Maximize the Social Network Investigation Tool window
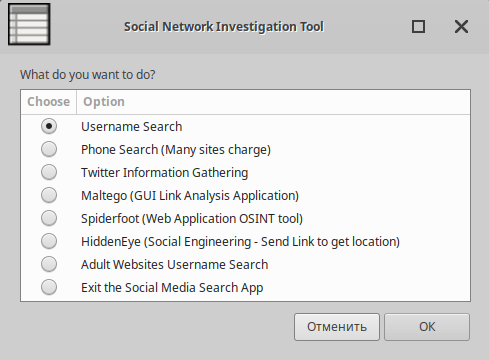The image size is (489, 360). pyautogui.click(x=418, y=27)
